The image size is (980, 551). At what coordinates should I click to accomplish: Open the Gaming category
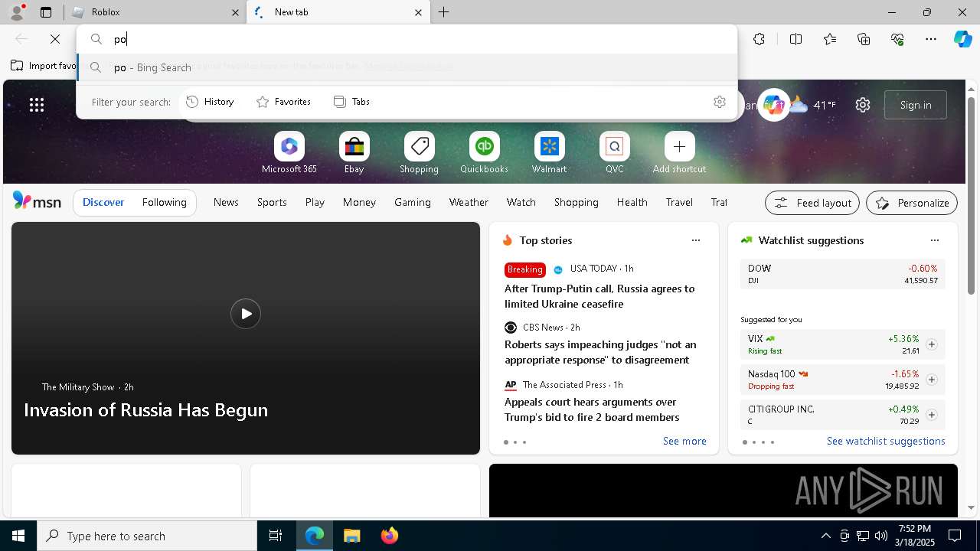pyautogui.click(x=413, y=202)
